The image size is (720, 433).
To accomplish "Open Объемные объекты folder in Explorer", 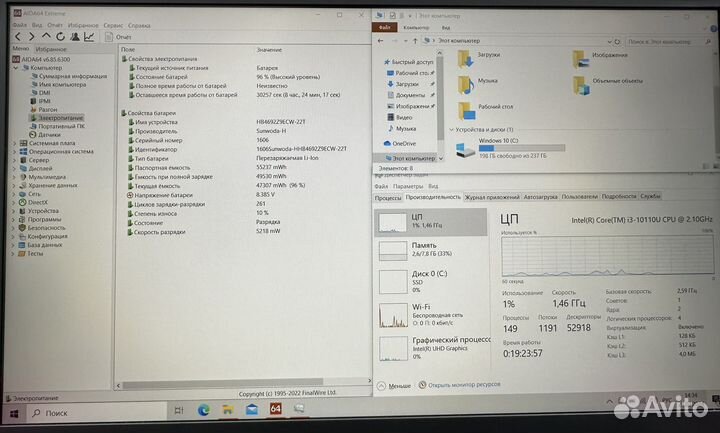I will coord(607,86).
